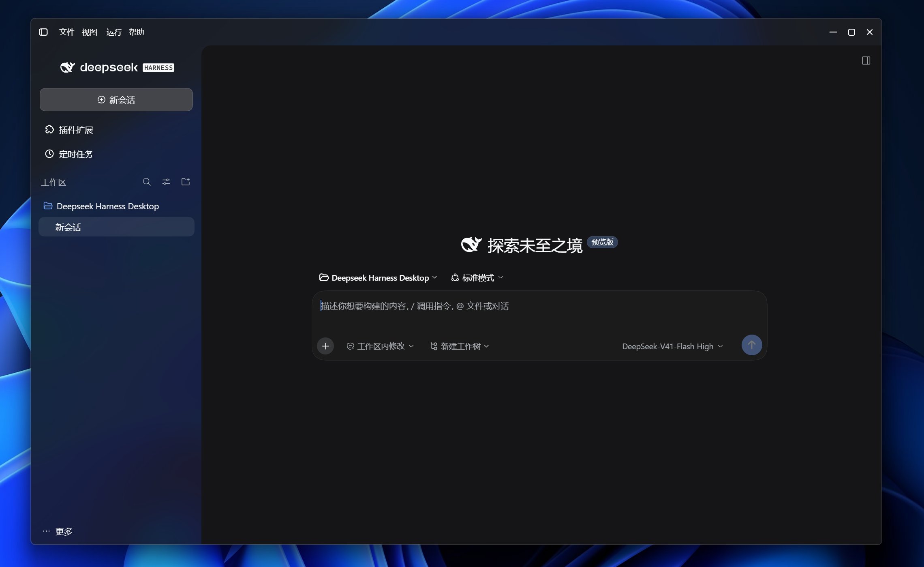Open the DeepSeek-V41-Flash High model selector
Image resolution: width=924 pixels, height=567 pixels.
tap(672, 346)
